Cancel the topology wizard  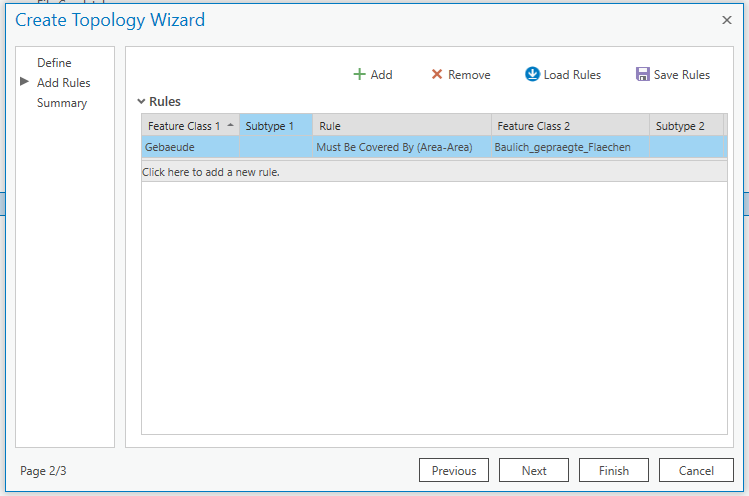[696, 470]
